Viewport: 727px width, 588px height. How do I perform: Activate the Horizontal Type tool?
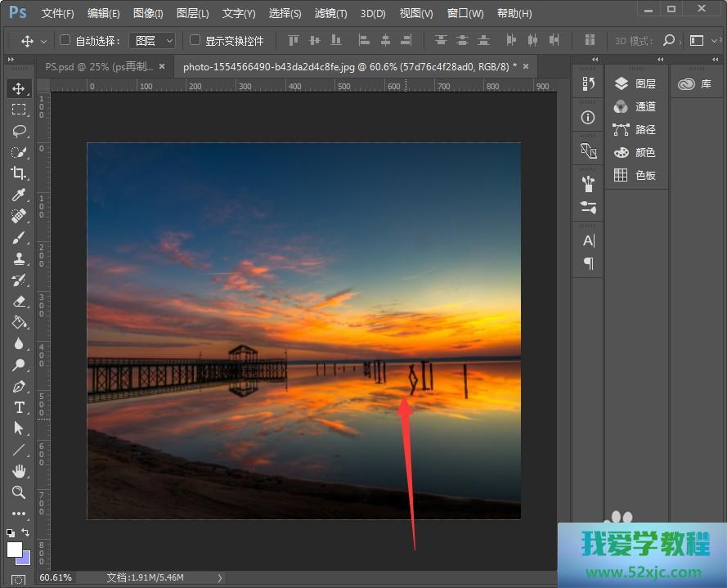click(19, 407)
